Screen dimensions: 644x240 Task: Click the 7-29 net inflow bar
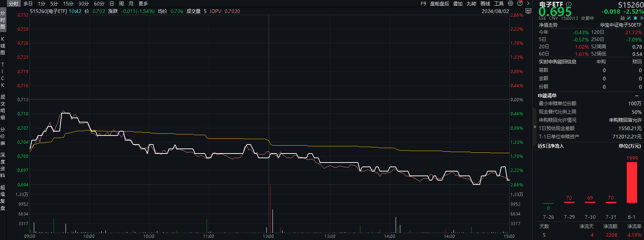click(x=569, y=202)
